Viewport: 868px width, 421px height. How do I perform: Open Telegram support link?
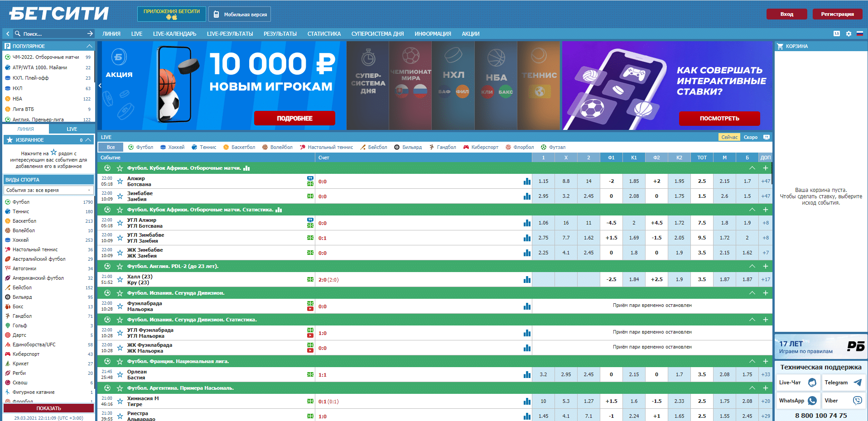(x=844, y=383)
